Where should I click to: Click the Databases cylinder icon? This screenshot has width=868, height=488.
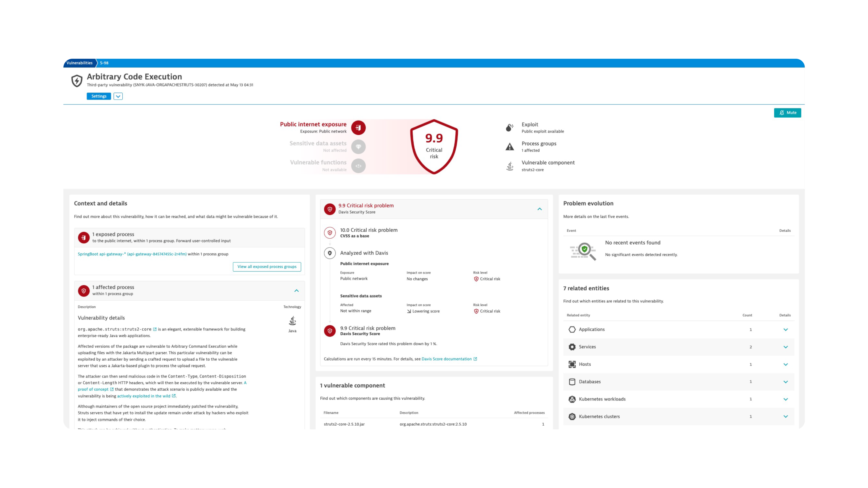click(572, 382)
